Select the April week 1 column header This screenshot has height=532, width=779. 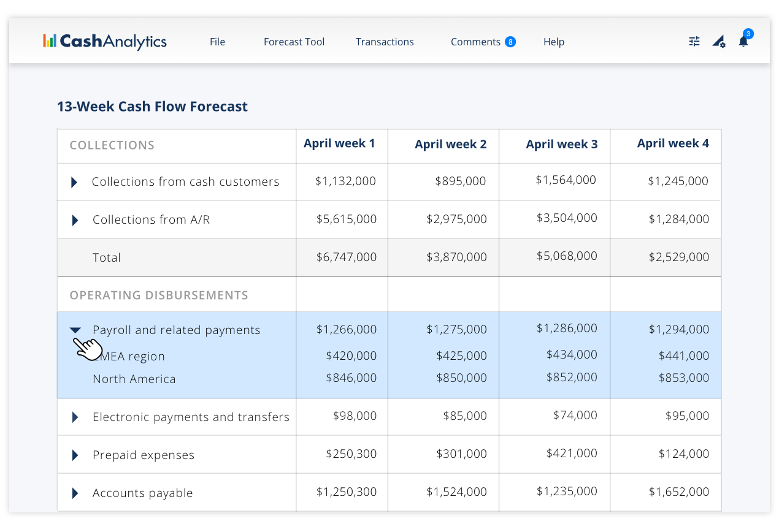[339, 143]
